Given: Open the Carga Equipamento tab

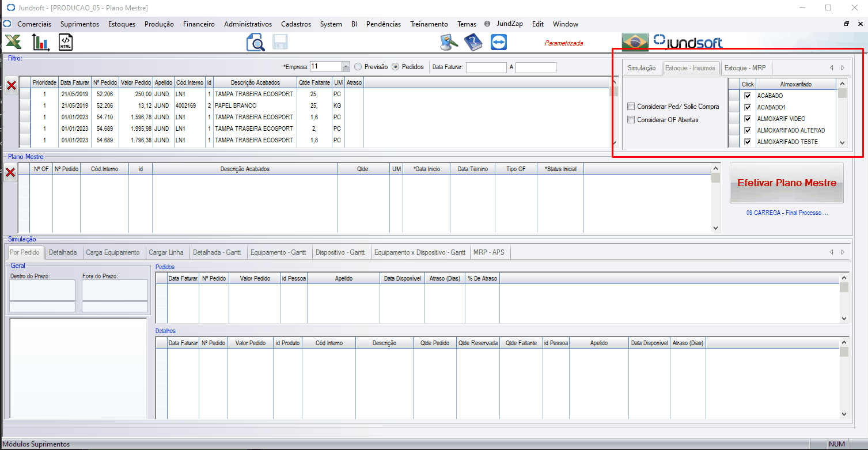Looking at the screenshot, I should point(113,252).
